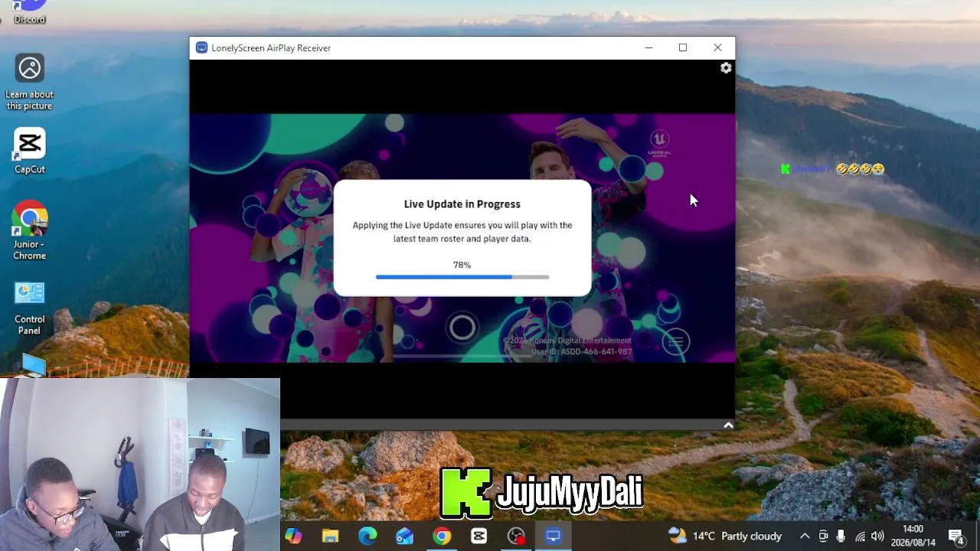The width and height of the screenshot is (980, 551).
Task: Open the hamburger menu in the mirrored game
Action: point(675,342)
